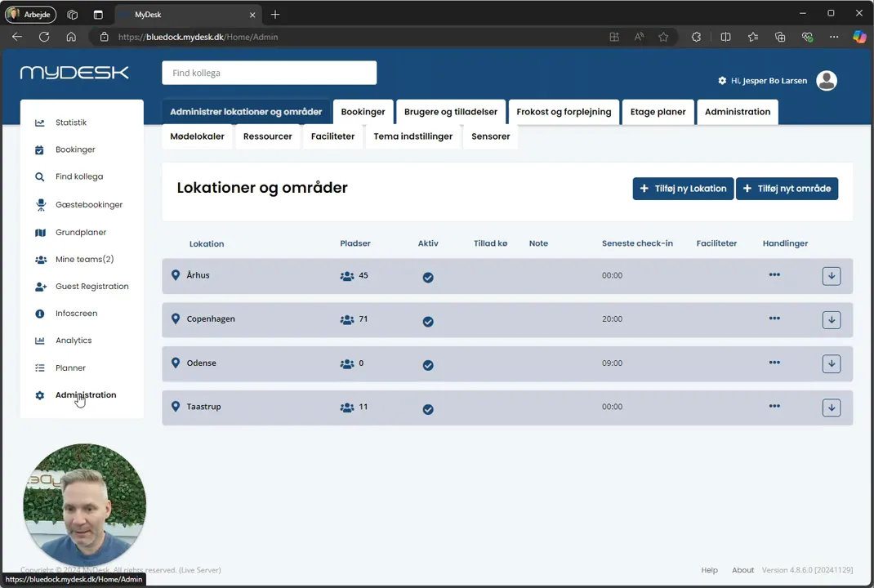
Task: Open actions menu for Taastrup
Action: tap(774, 407)
